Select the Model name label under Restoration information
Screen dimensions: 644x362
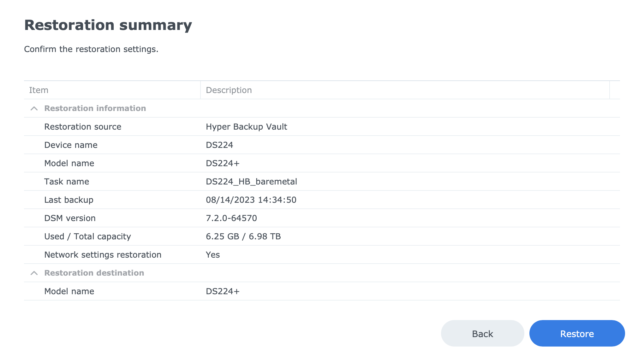click(69, 163)
